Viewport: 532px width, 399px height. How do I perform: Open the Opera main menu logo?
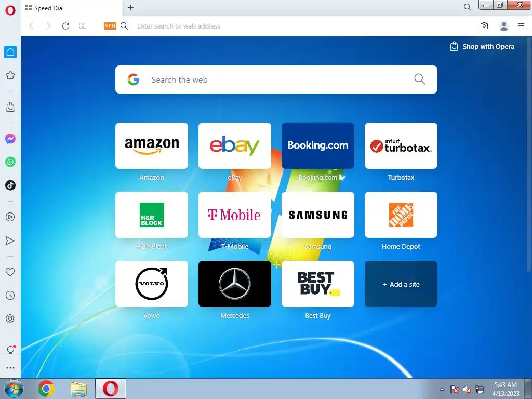coord(10,10)
